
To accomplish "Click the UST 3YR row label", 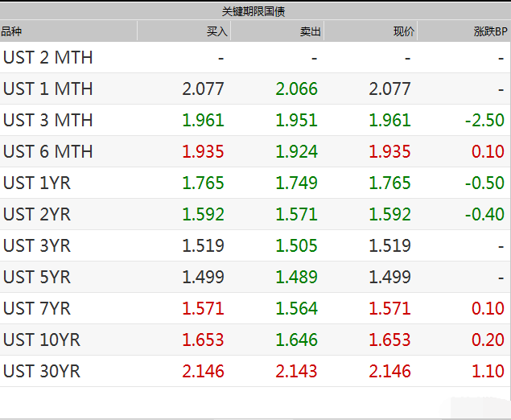I will pos(37,245).
